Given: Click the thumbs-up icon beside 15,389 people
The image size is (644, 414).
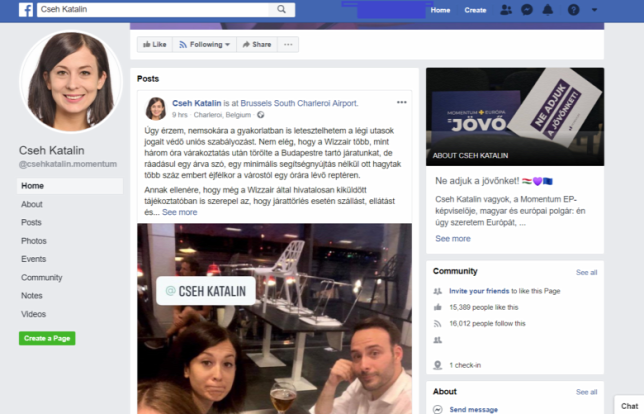Looking at the screenshot, I should click(437, 307).
